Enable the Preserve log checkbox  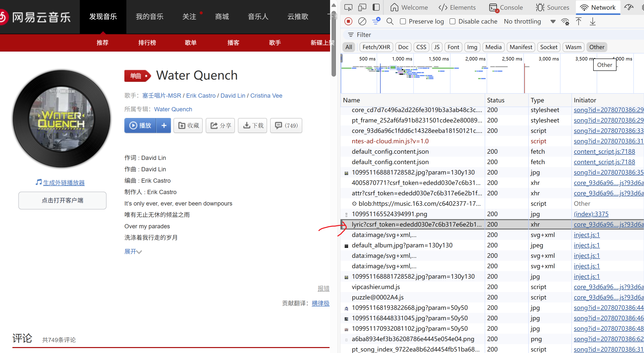(x=403, y=22)
